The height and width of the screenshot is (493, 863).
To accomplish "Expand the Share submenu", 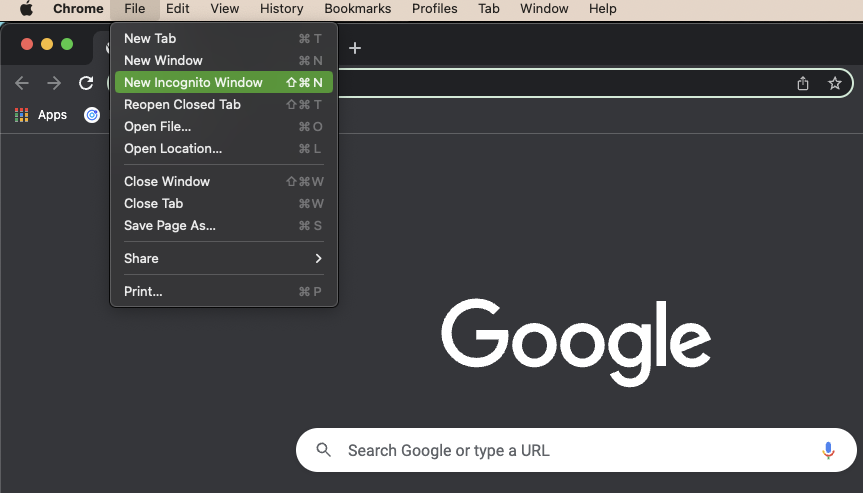I will tap(223, 259).
